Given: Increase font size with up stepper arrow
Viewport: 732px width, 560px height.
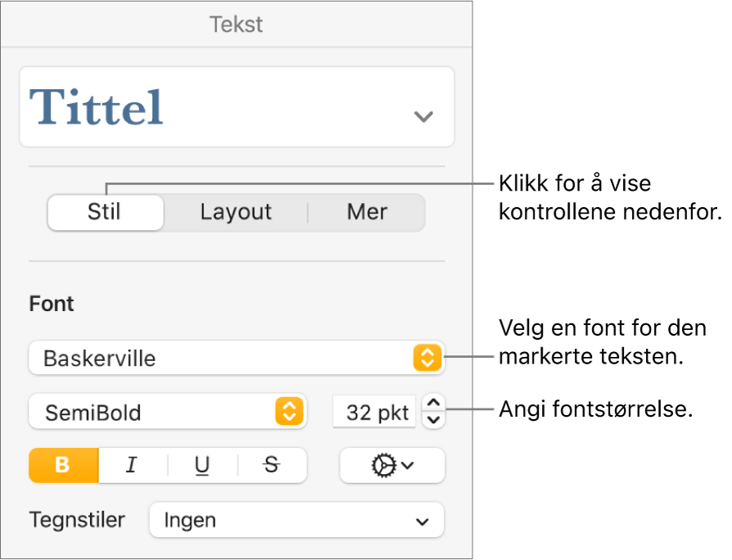Looking at the screenshot, I should click(x=434, y=403).
